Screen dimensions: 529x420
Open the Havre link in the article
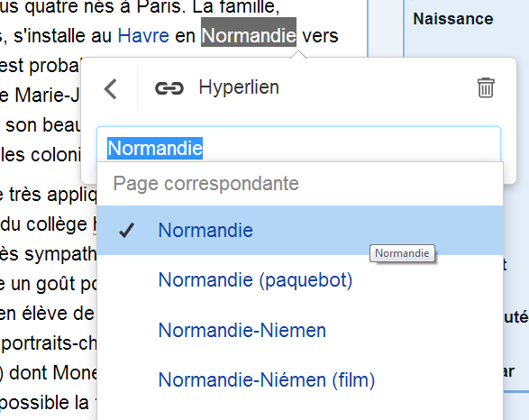(143, 35)
